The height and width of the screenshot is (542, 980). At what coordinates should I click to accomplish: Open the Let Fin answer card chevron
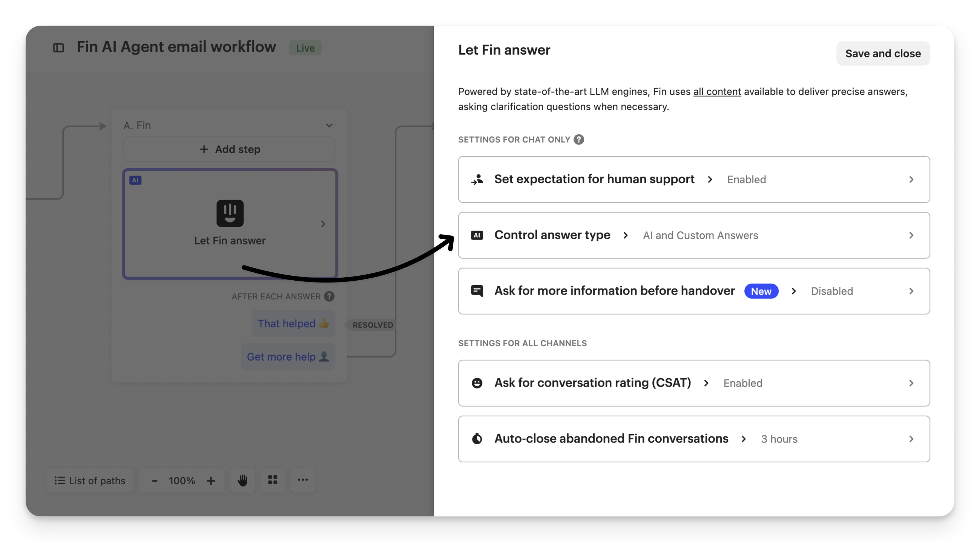323,224
